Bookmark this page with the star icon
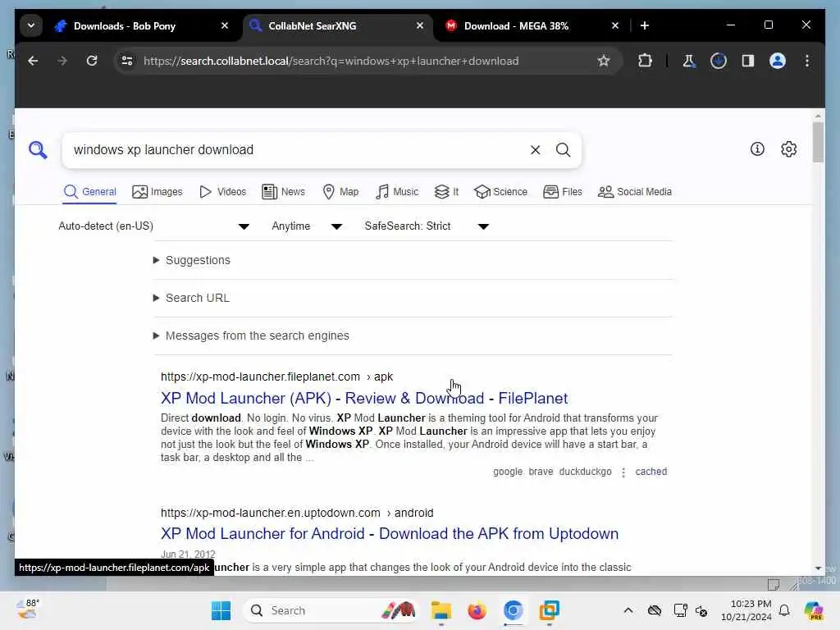 point(604,61)
